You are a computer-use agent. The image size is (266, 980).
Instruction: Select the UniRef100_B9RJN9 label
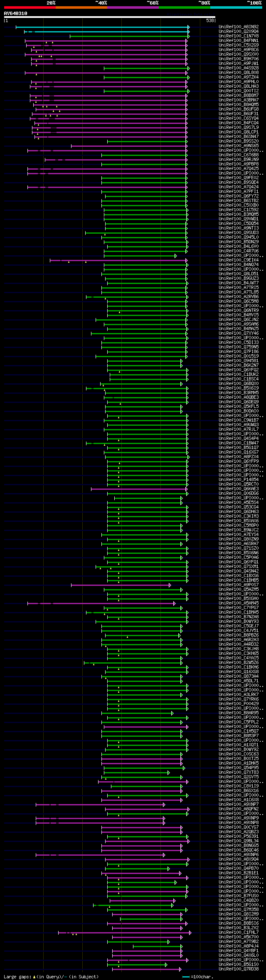click(x=239, y=160)
